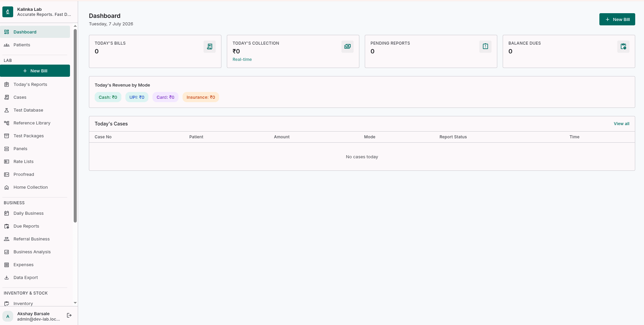Click the Mode column header
Viewport: 644px width, 325px height.
369,137
